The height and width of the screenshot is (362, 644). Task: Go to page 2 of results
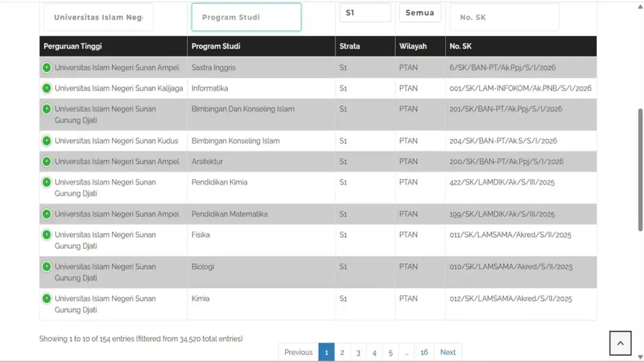click(342, 353)
